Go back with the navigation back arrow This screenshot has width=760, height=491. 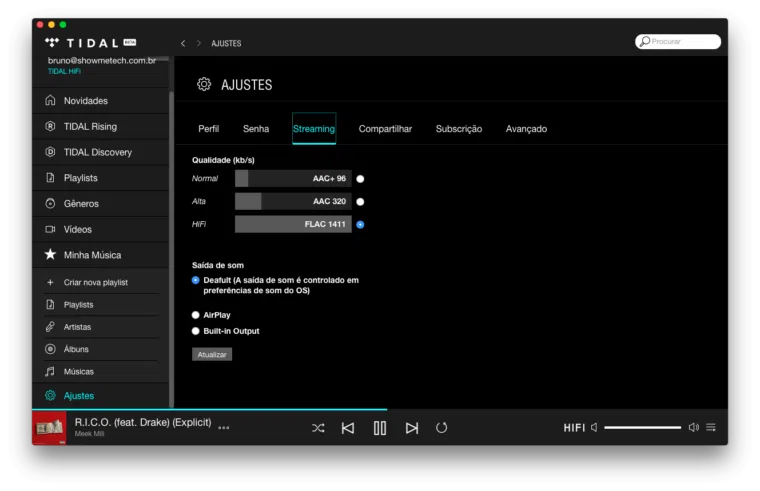pos(183,43)
